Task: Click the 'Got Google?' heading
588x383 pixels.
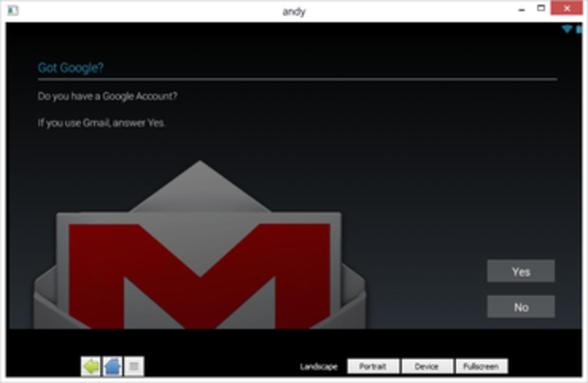Action: (70, 68)
